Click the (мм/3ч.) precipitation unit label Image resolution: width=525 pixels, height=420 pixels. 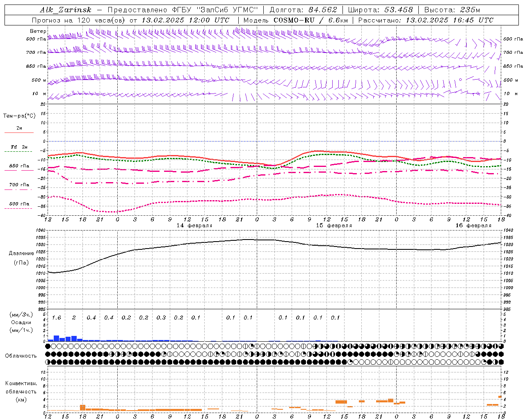pyautogui.click(x=21, y=315)
